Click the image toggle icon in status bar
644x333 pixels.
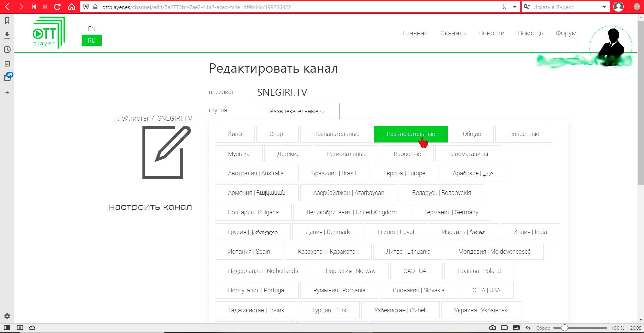pyautogui.click(x=516, y=328)
